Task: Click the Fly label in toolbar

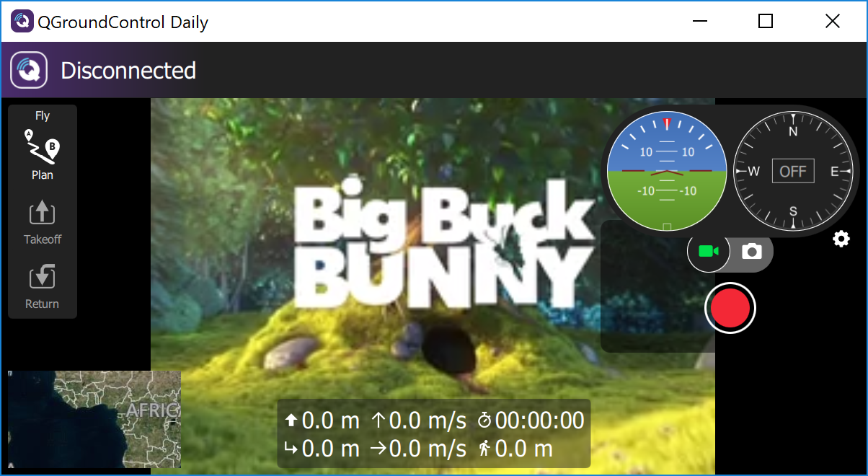Action: click(x=43, y=115)
